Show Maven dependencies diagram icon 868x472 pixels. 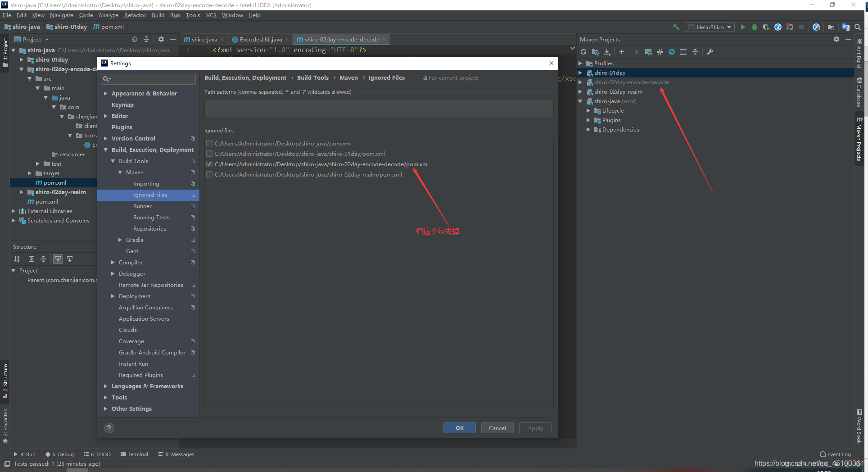click(683, 52)
